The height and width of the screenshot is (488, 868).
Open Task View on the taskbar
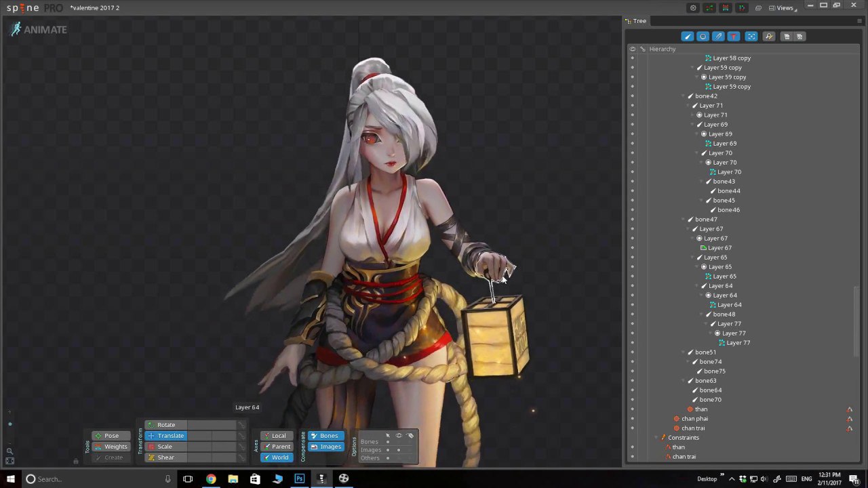[188, 479]
